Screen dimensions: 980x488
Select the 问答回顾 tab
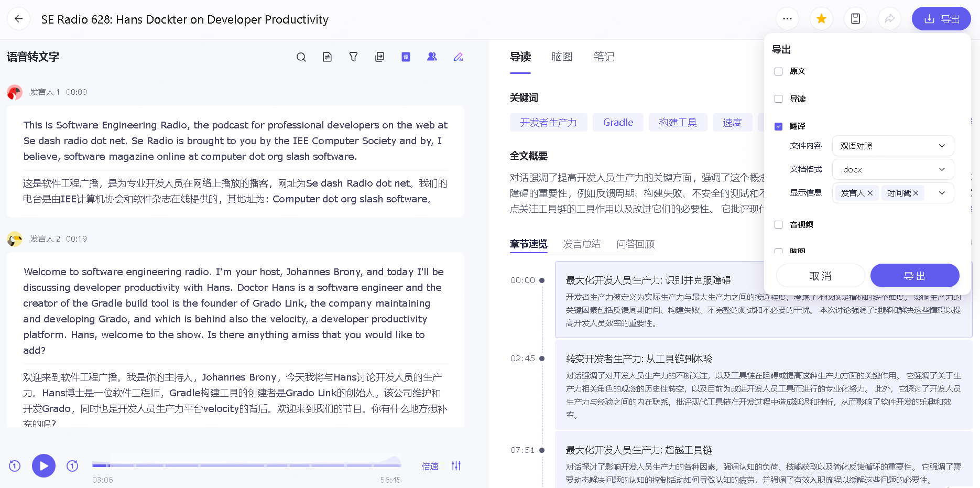(x=636, y=244)
